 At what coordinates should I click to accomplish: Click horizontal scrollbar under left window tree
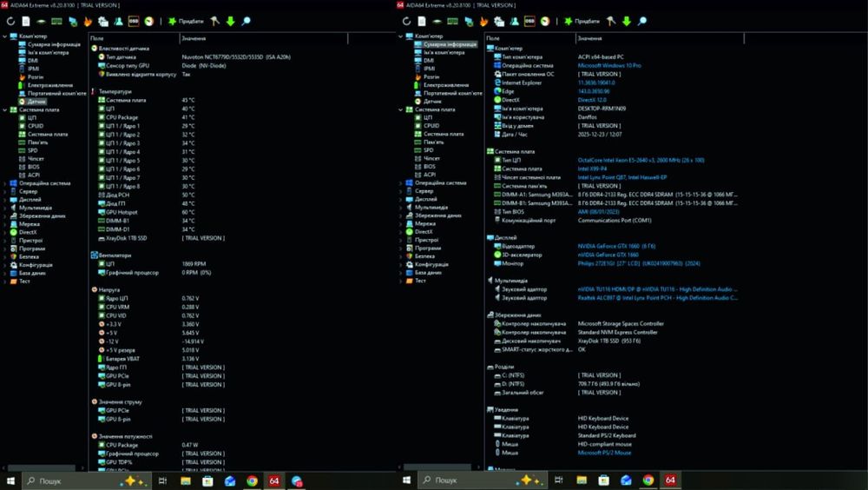(x=42, y=467)
